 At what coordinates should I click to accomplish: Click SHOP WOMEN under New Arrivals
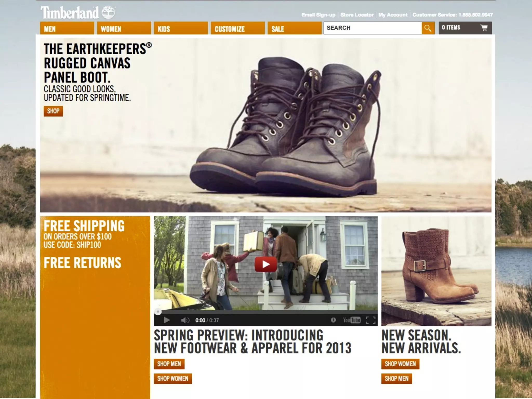click(x=400, y=364)
